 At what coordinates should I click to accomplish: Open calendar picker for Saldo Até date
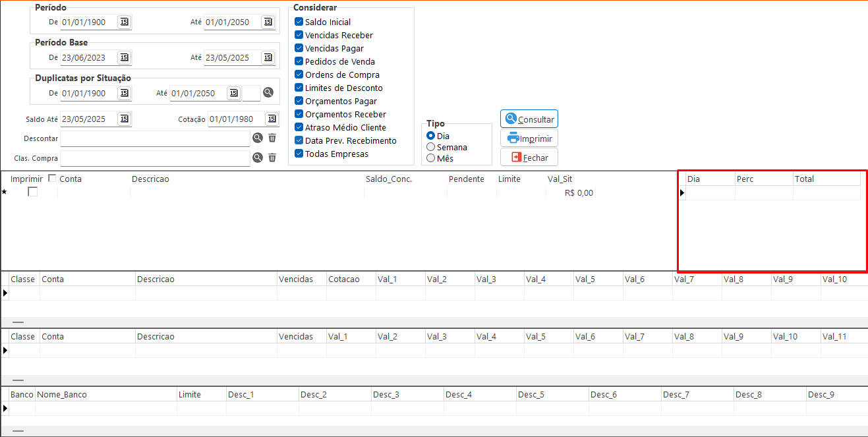(x=124, y=119)
